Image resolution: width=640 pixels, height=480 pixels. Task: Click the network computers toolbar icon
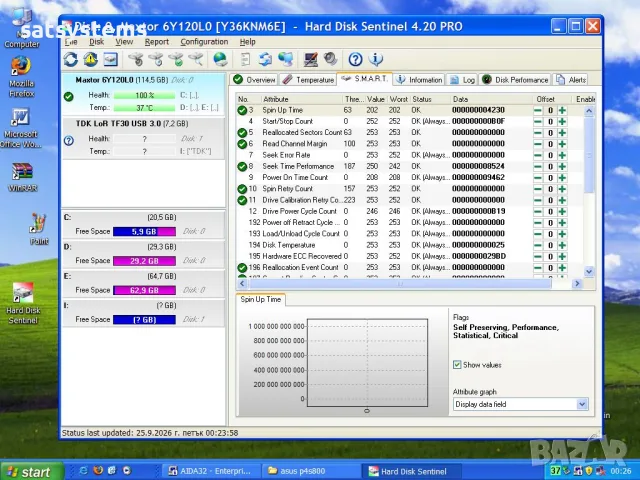[285, 60]
